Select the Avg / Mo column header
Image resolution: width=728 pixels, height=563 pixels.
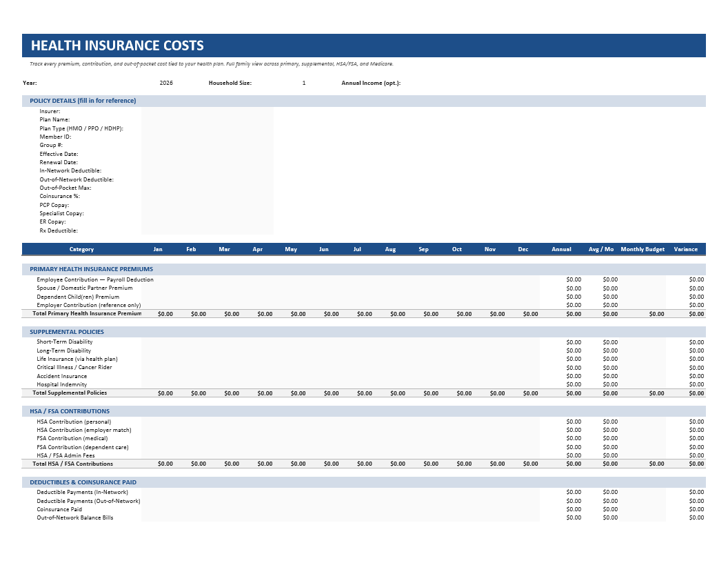[x=600, y=250]
